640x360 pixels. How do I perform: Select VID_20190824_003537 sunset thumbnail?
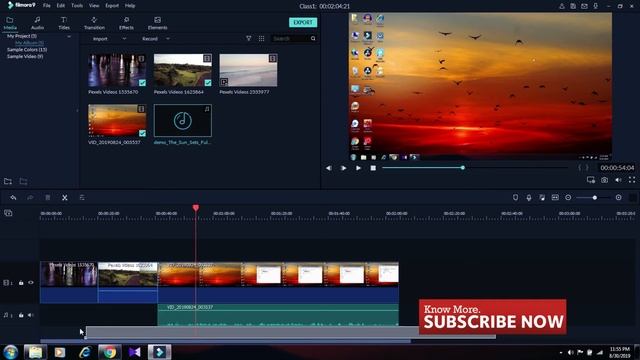117,120
